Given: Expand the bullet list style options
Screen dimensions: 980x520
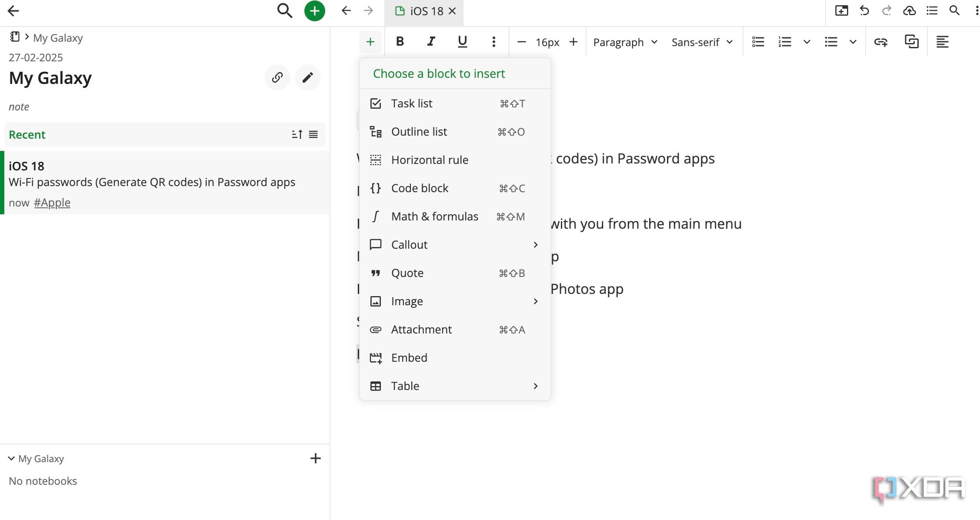Looking at the screenshot, I should (x=853, y=42).
